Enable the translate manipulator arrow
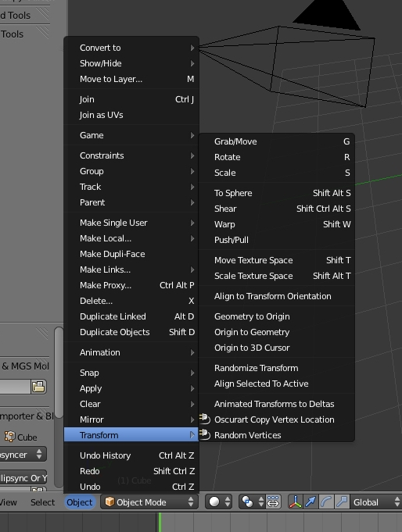The height and width of the screenshot is (532, 402). tap(310, 502)
